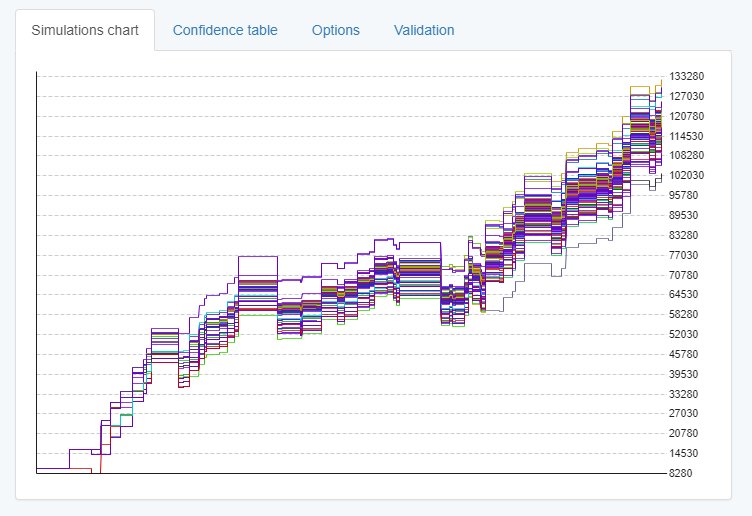Open the Validation tab
The width and height of the screenshot is (752, 516).
click(424, 30)
